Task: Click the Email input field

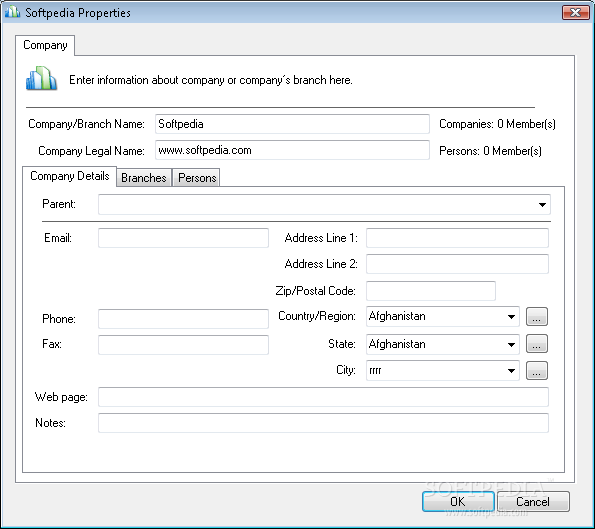Action: pos(183,238)
